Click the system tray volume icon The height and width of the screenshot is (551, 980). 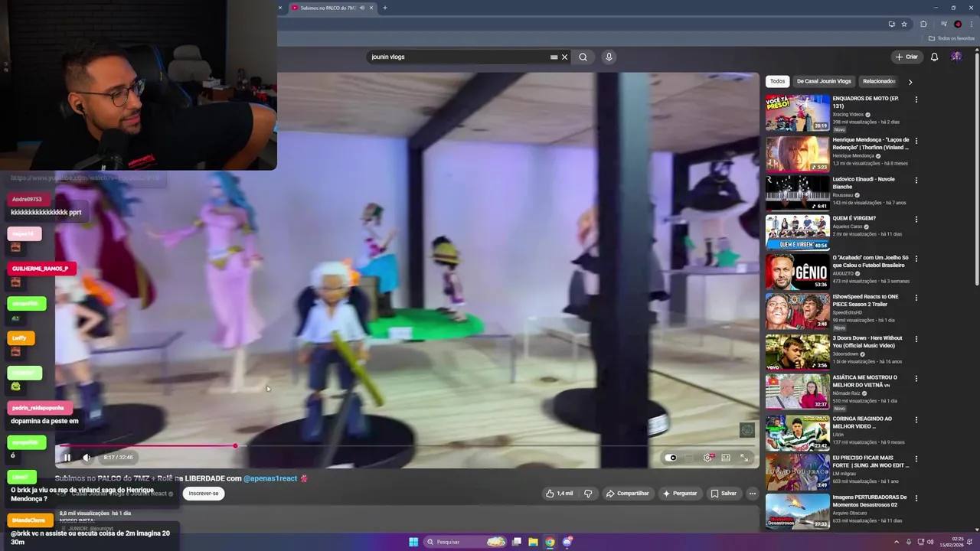(930, 542)
